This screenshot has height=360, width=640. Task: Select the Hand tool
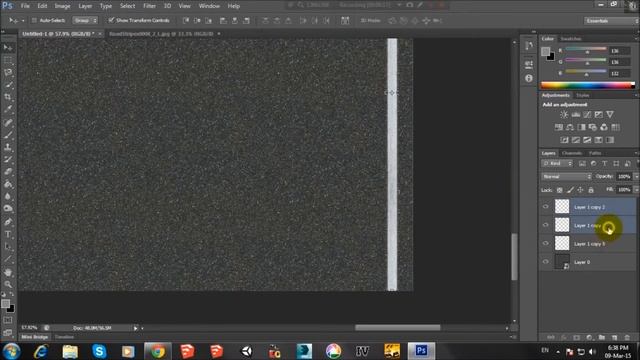click(x=8, y=272)
